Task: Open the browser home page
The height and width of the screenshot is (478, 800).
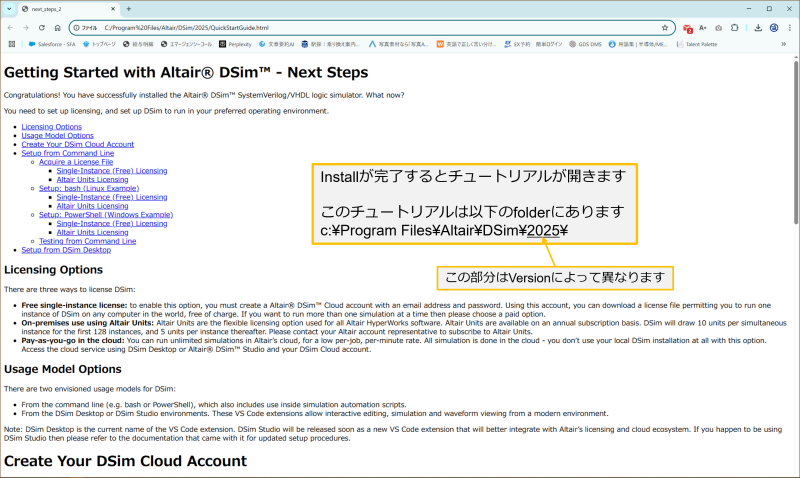Action: [x=57, y=28]
